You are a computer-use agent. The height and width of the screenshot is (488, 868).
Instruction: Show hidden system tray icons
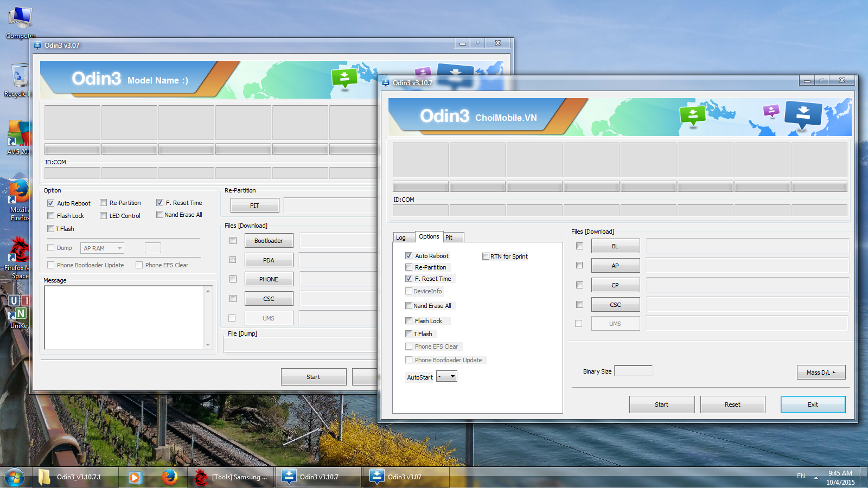pos(816,478)
